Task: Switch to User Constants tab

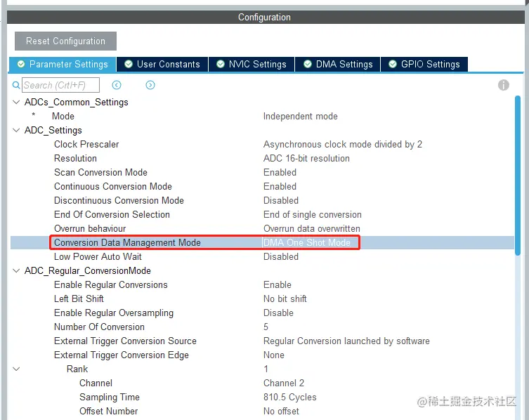Action: click(x=162, y=64)
